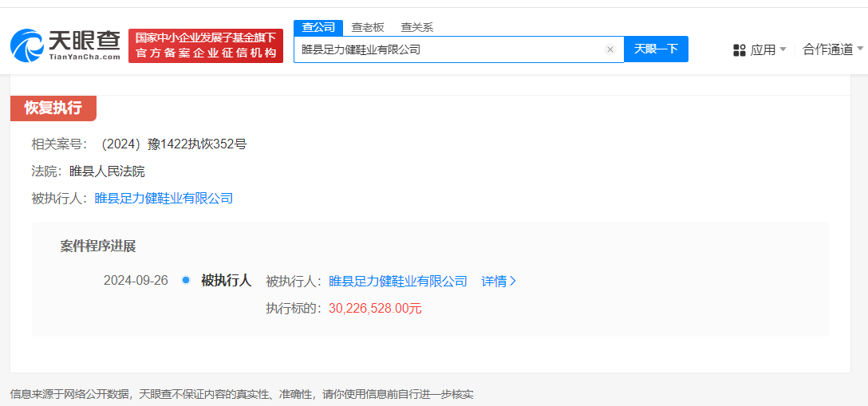Click the data source disclaimer text
Viewport: 868px width, 406px height.
pyautogui.click(x=242, y=394)
